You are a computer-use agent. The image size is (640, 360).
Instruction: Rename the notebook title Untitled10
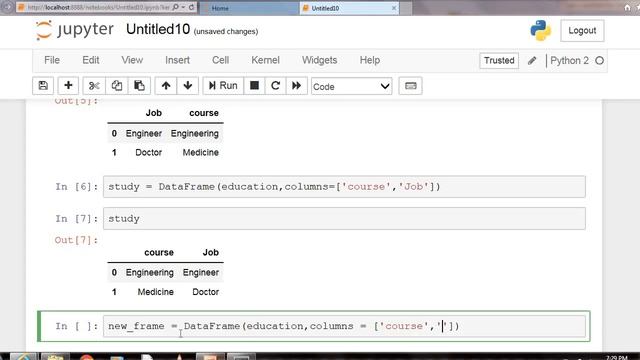158,29
